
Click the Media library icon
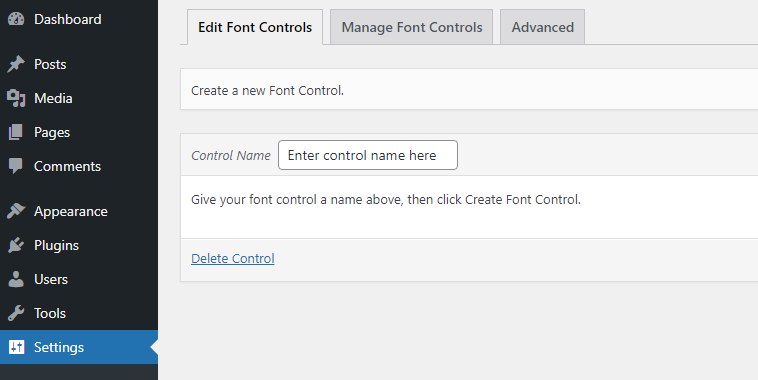[x=16, y=98]
